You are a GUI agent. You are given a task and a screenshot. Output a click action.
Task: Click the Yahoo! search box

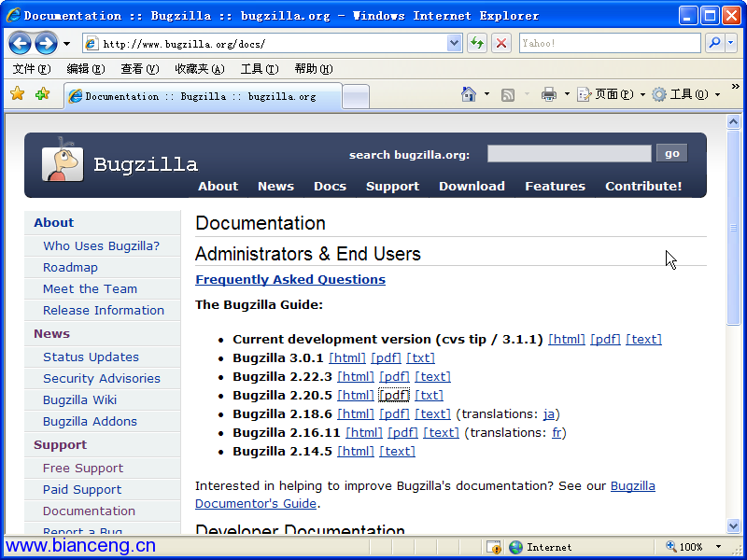click(x=610, y=43)
